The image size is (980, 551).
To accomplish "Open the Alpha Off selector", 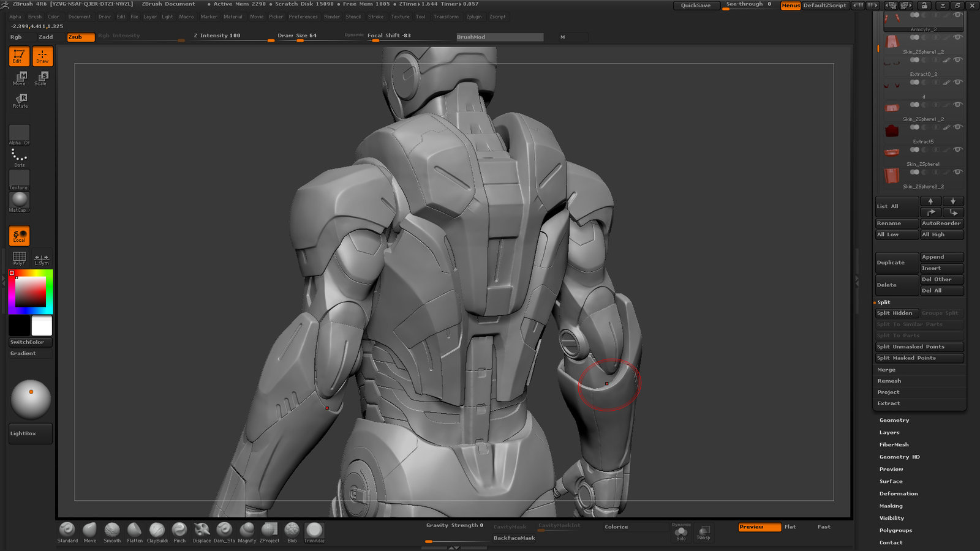I will (x=19, y=135).
